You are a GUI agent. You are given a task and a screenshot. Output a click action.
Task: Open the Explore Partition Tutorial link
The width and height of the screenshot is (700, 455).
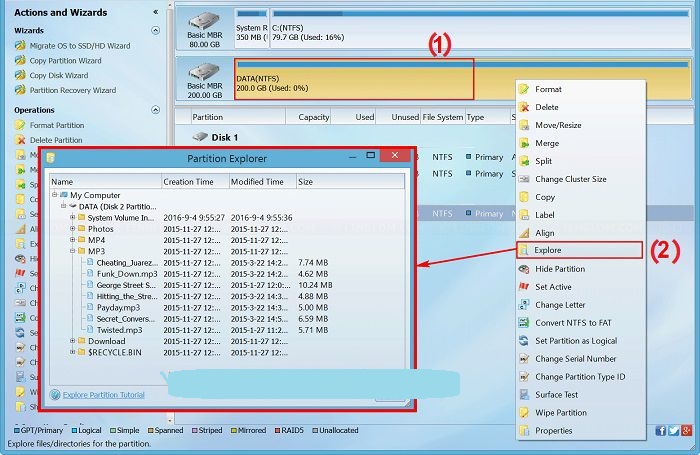[x=103, y=395]
